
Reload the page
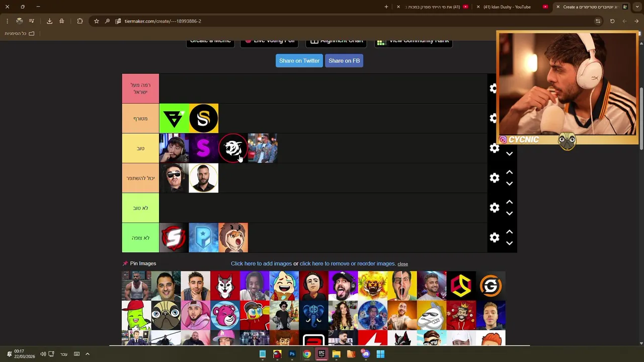click(x=612, y=21)
